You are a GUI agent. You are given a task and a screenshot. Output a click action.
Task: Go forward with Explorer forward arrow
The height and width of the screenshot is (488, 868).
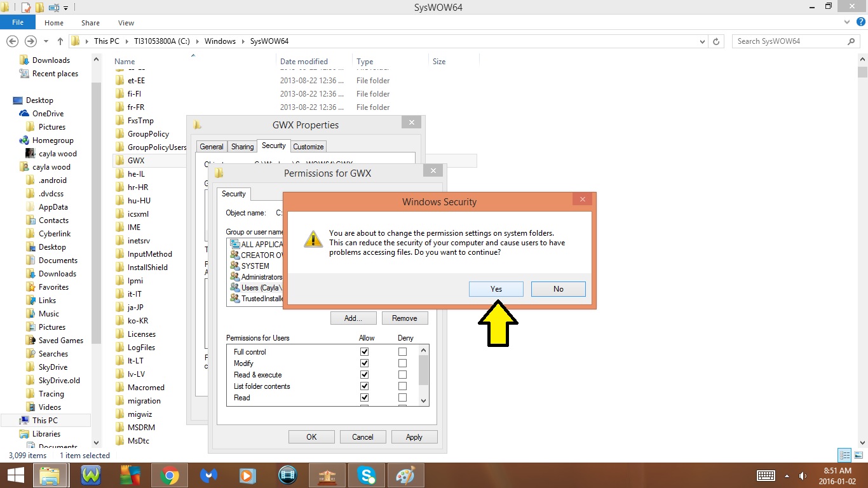point(30,41)
